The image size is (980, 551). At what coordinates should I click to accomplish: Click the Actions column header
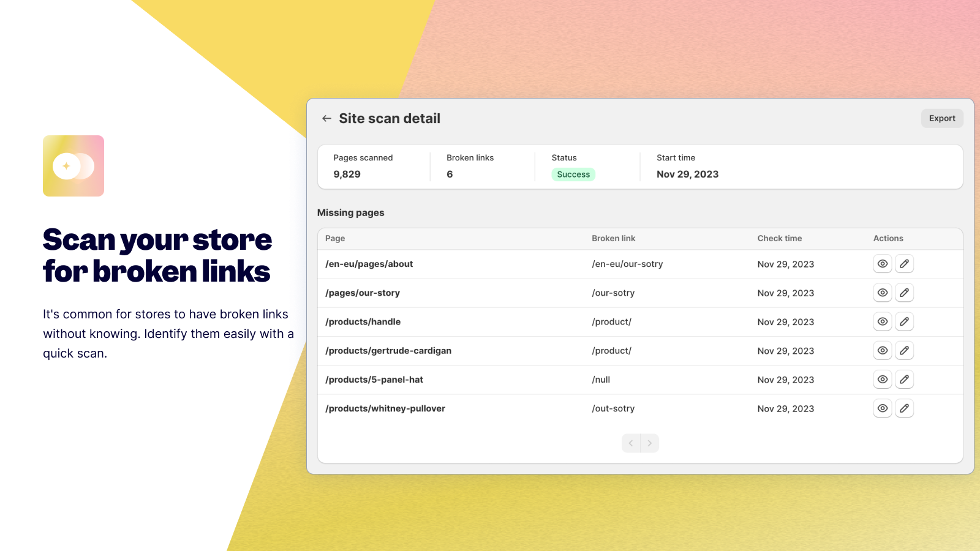click(x=888, y=238)
